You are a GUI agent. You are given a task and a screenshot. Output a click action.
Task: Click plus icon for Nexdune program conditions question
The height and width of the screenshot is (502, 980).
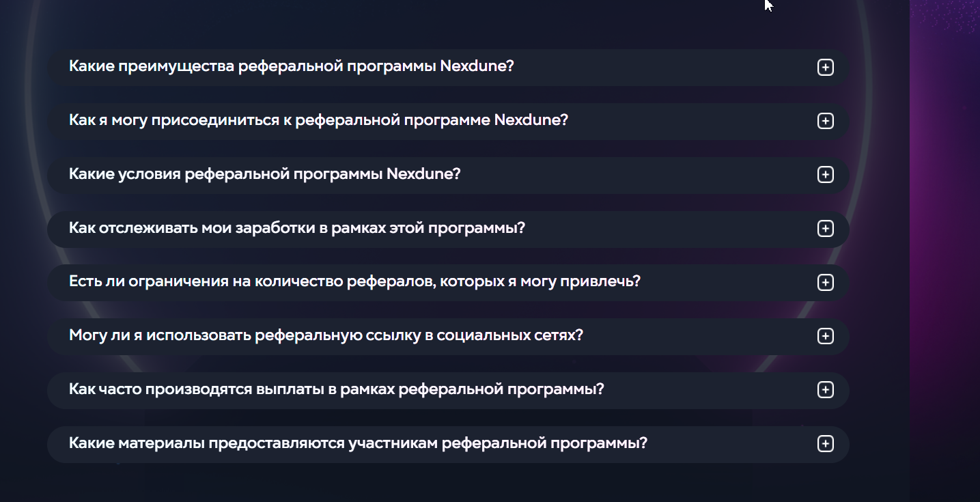pyautogui.click(x=826, y=175)
